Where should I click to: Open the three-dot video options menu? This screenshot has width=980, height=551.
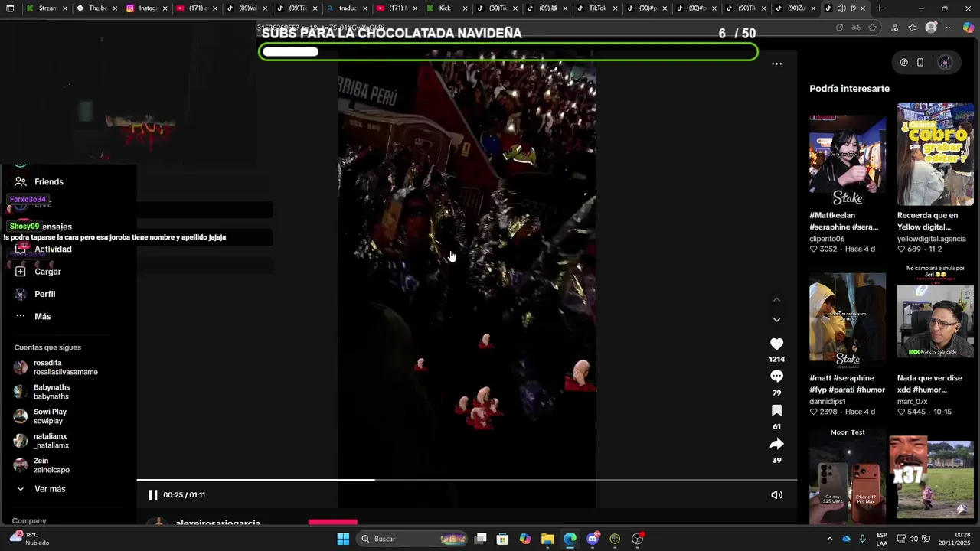point(776,64)
